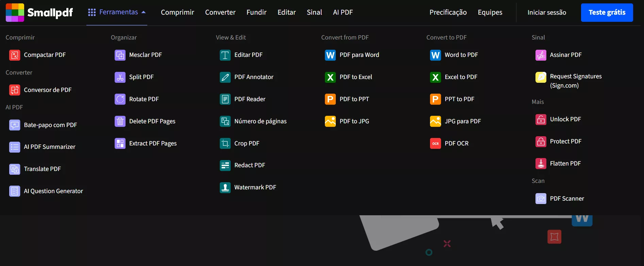
Task: Click the Mesclar PDF icon
Action: [x=120, y=55]
